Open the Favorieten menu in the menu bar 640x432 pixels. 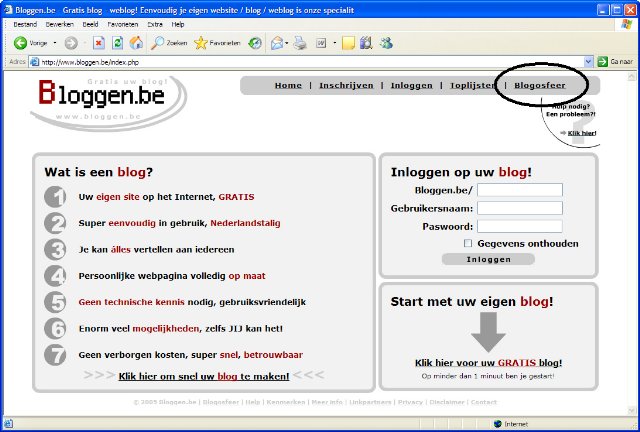(123, 23)
